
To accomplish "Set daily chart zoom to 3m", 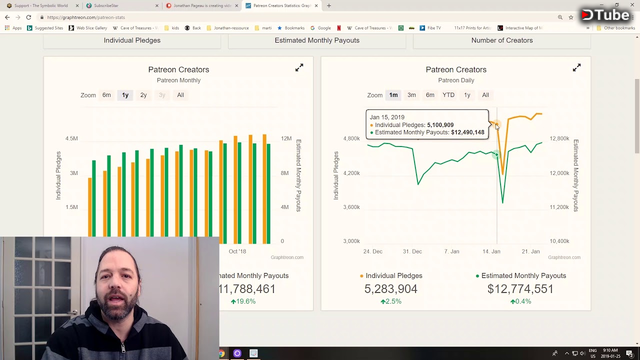I will [412, 95].
